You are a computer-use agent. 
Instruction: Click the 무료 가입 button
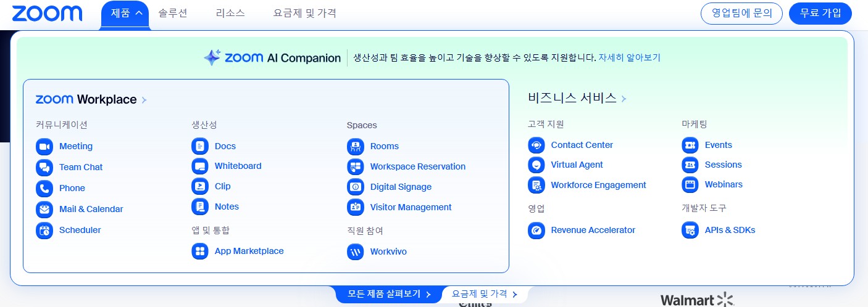coord(820,14)
